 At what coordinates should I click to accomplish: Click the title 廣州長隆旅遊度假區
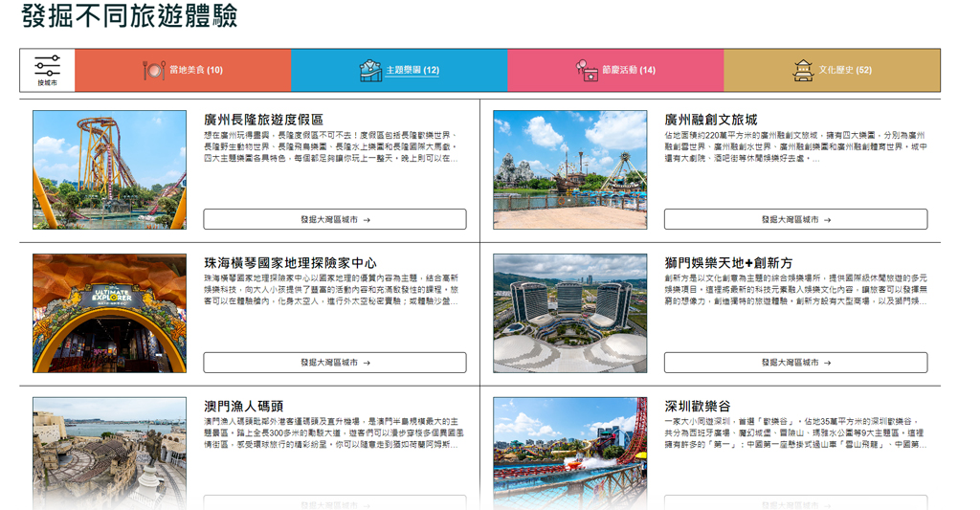(x=264, y=120)
